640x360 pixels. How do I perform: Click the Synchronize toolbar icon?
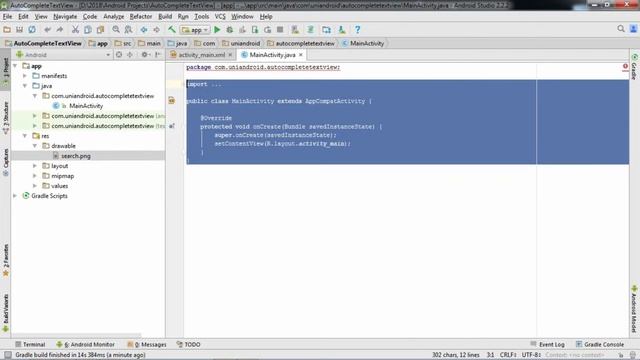pyautogui.click(x=32, y=29)
